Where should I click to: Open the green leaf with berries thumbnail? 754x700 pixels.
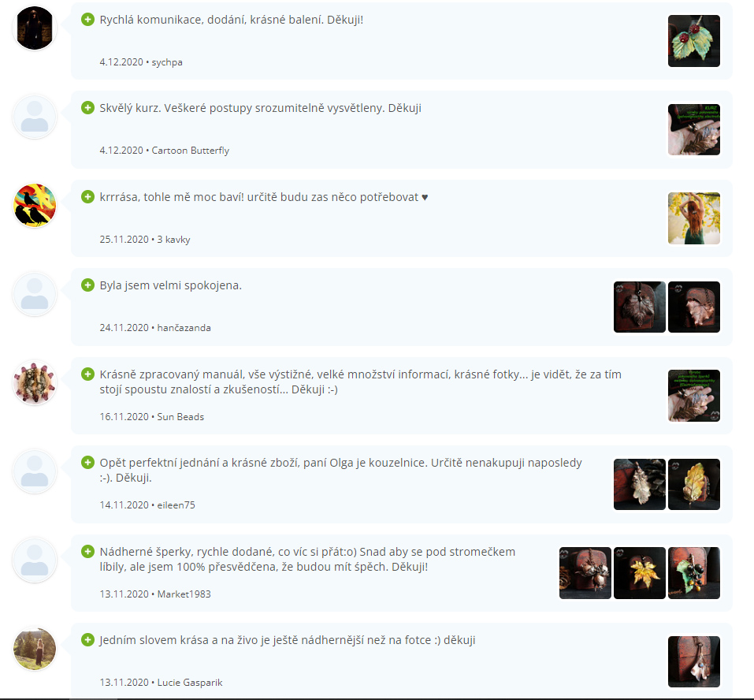click(x=694, y=41)
